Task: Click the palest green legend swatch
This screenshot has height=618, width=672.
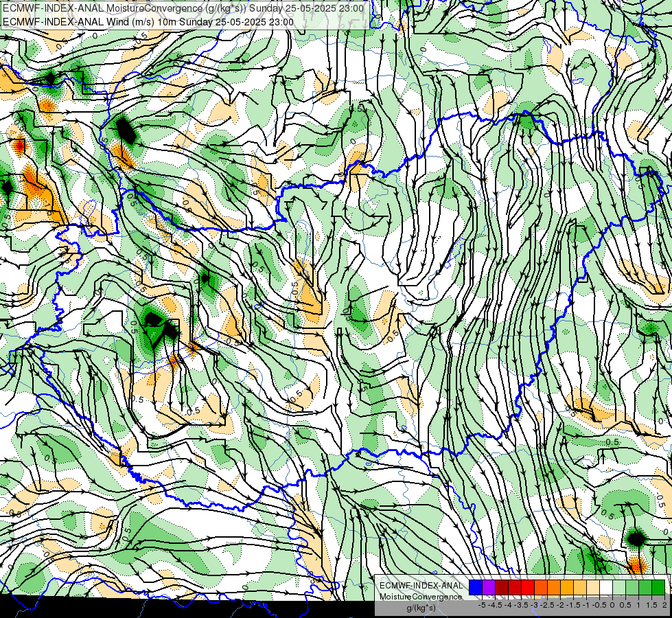Action: 619,588
